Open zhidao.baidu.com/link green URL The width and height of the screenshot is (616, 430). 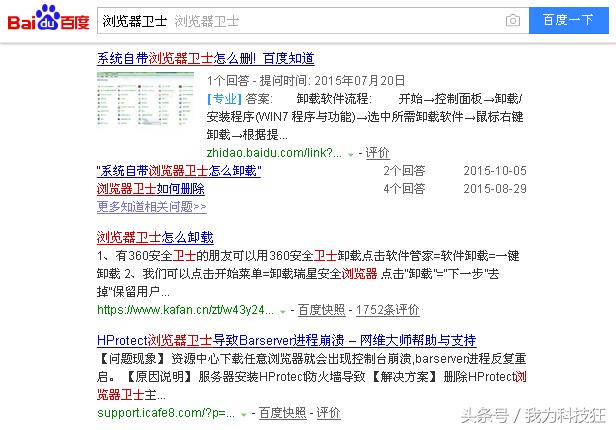(274, 153)
